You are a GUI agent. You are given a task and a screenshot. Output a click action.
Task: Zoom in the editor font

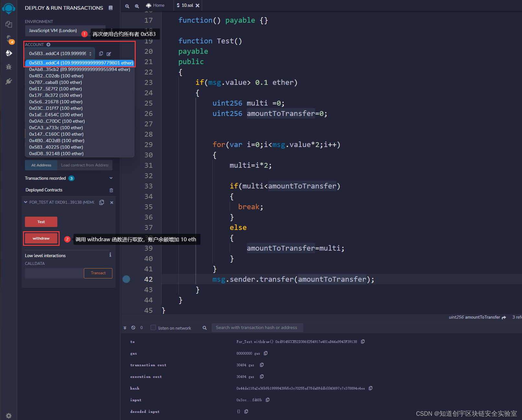(x=137, y=6)
